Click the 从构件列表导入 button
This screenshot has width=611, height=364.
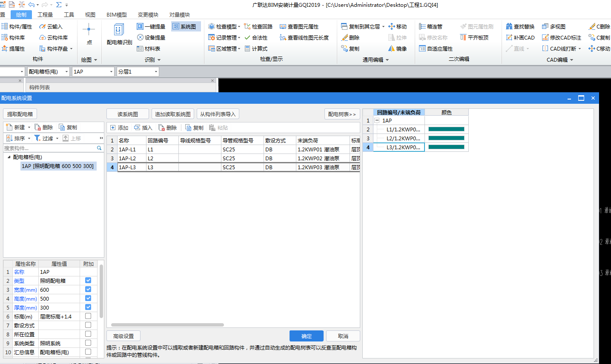(x=218, y=114)
